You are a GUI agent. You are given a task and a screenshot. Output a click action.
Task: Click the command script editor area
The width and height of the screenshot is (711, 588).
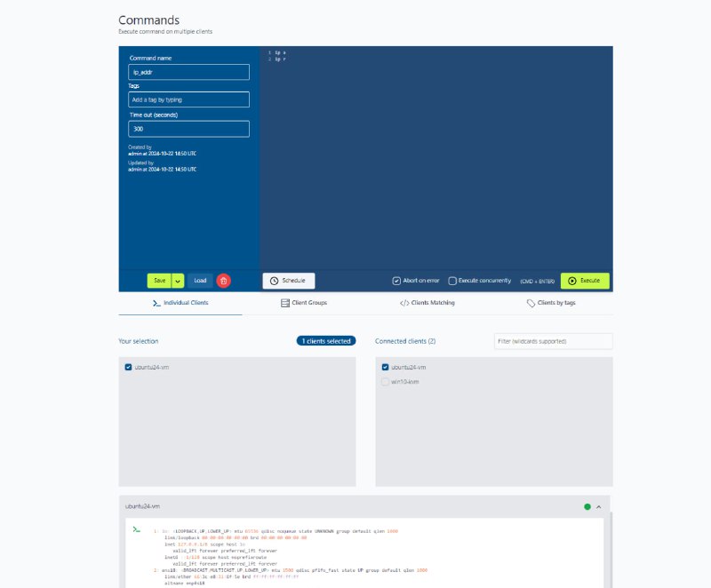436,159
